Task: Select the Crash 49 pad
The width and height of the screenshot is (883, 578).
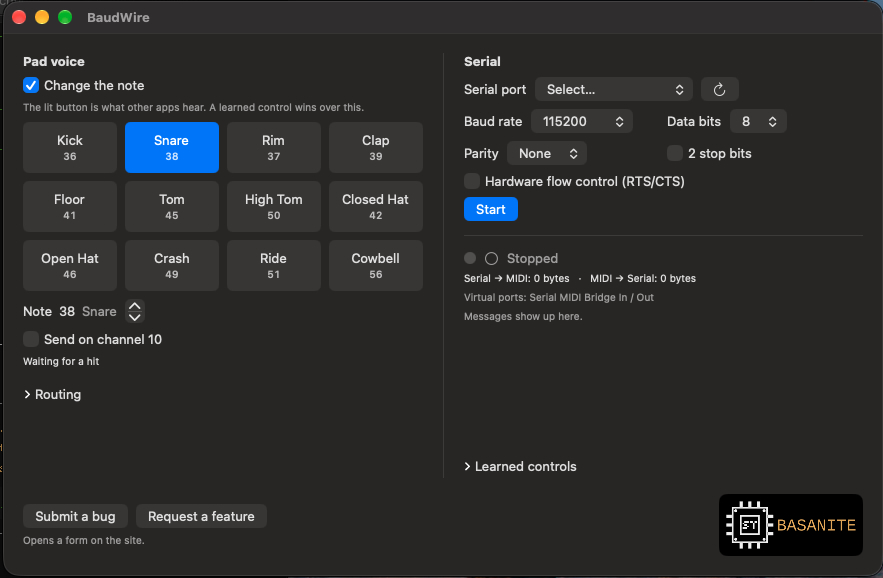Action: [172, 266]
